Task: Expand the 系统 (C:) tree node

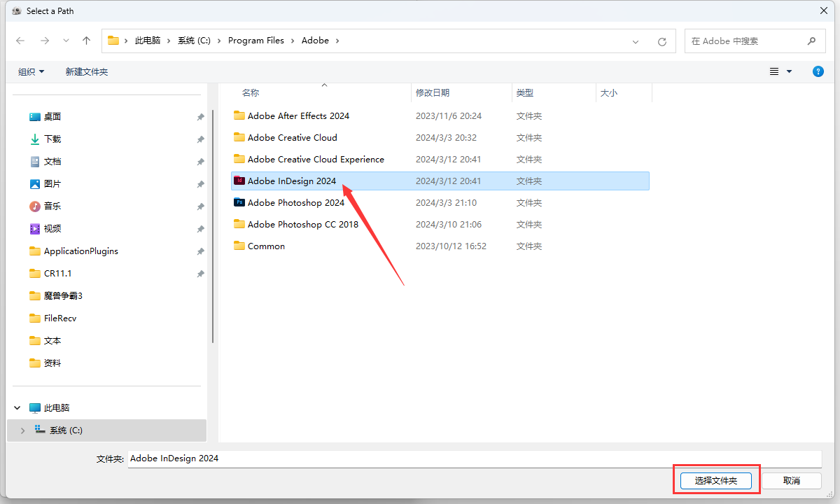Action: pyautogui.click(x=23, y=430)
